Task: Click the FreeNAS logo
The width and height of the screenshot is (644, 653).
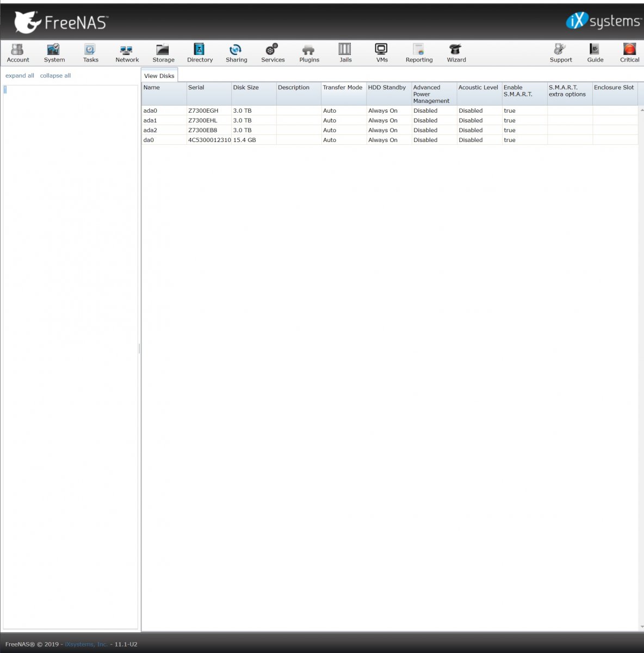Action: coord(61,22)
